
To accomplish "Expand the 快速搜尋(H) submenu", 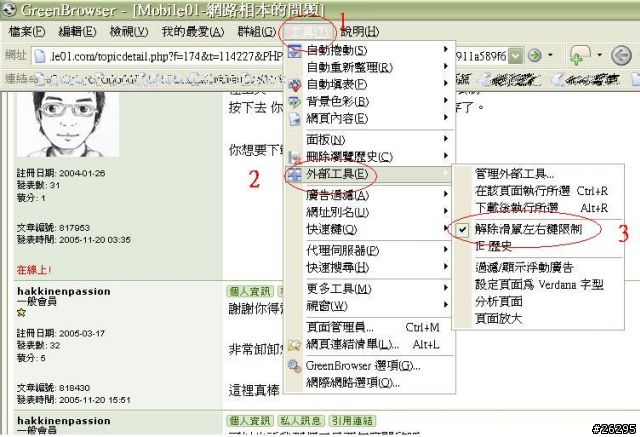I will point(369,267).
